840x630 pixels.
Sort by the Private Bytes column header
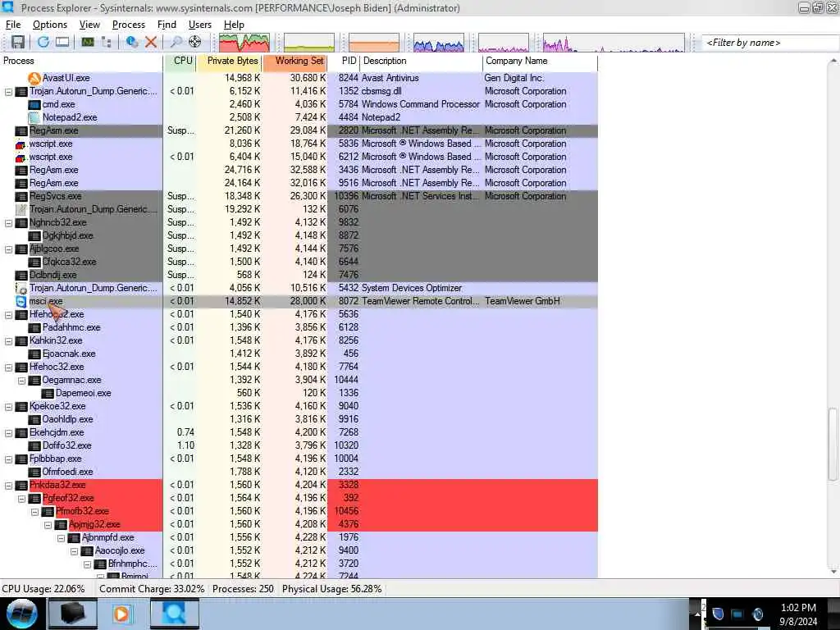coord(230,61)
